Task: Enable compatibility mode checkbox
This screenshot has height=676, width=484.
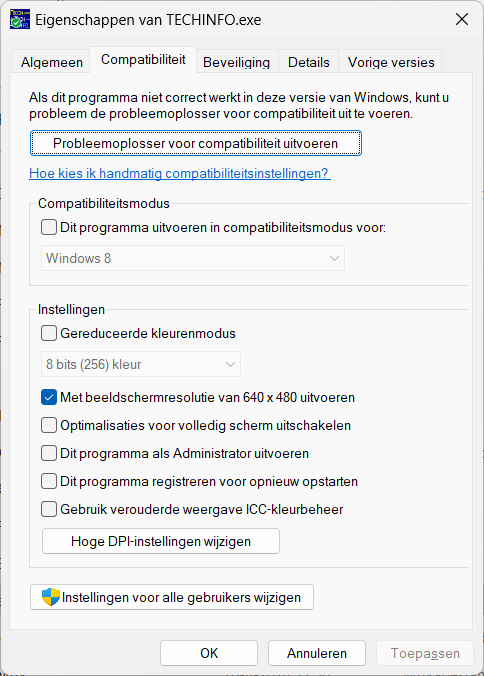Action: tap(49, 227)
